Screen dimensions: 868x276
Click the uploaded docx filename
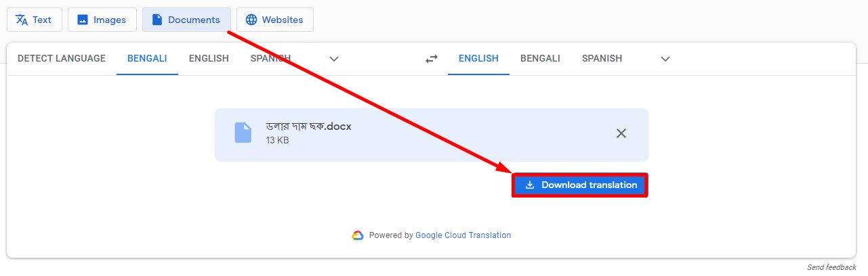pyautogui.click(x=309, y=127)
